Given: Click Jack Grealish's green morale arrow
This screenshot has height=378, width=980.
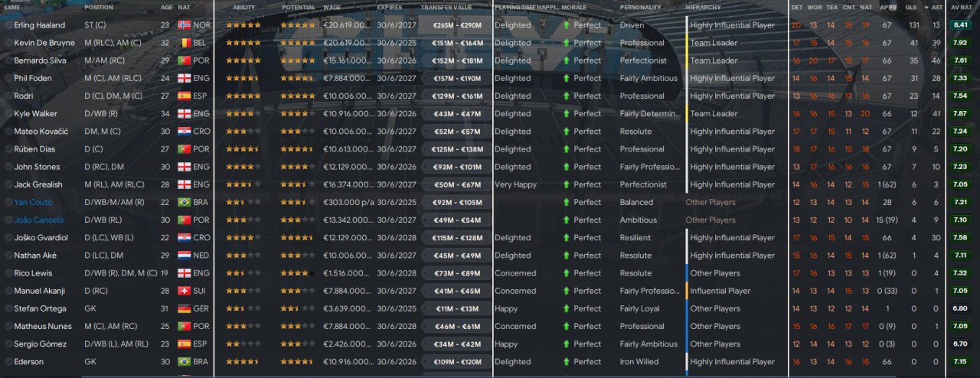Looking at the screenshot, I should point(566,184).
